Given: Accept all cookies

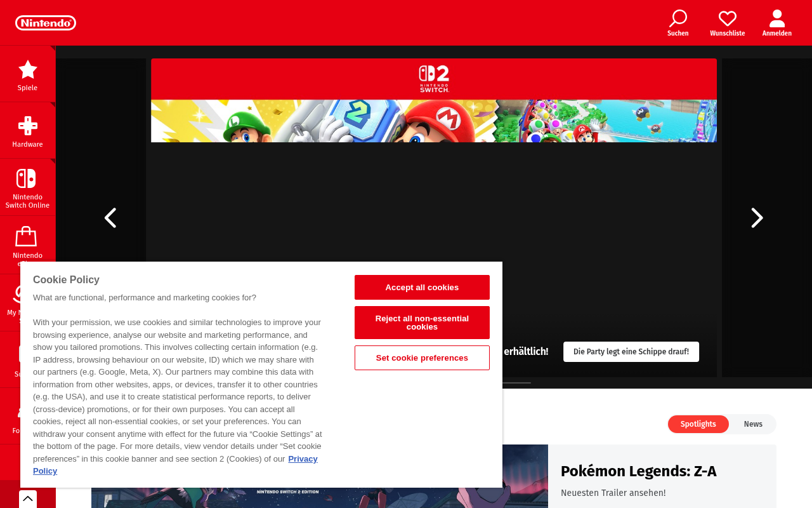Looking at the screenshot, I should [x=422, y=287].
